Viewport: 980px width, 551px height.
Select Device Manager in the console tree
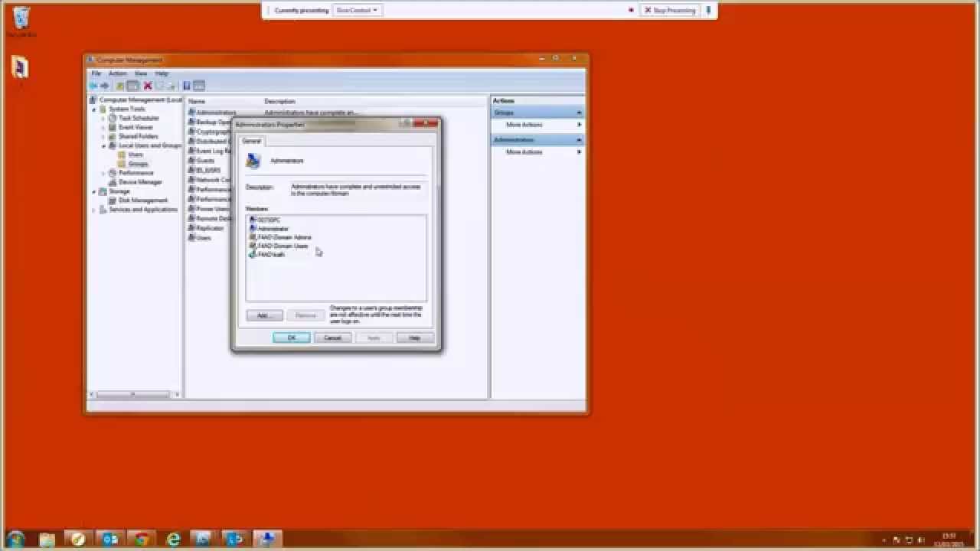(140, 182)
